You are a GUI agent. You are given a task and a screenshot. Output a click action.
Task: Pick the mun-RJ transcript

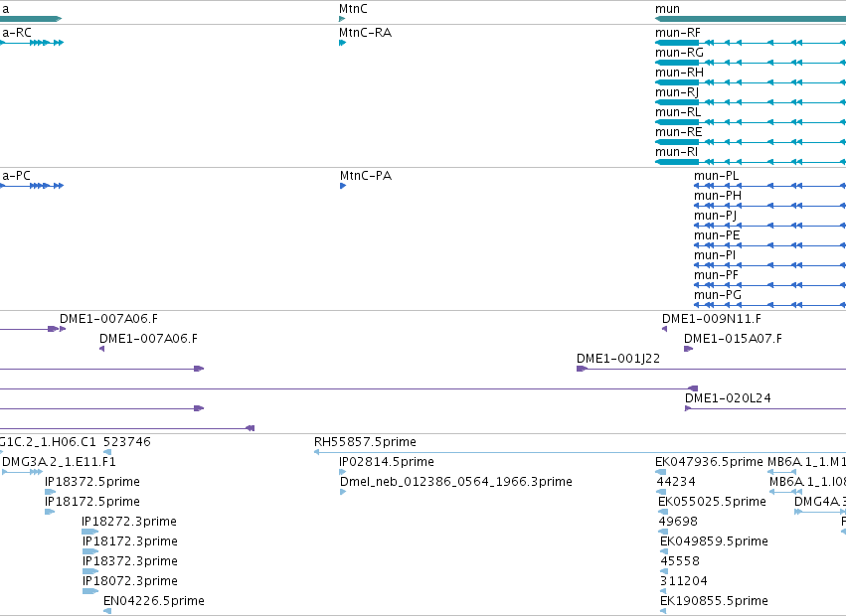[751, 102]
